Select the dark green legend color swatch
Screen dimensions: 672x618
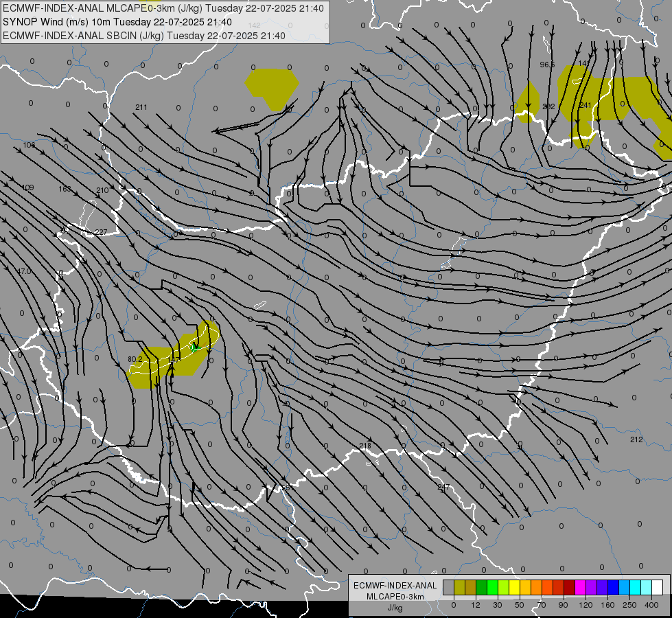pyautogui.click(x=482, y=587)
